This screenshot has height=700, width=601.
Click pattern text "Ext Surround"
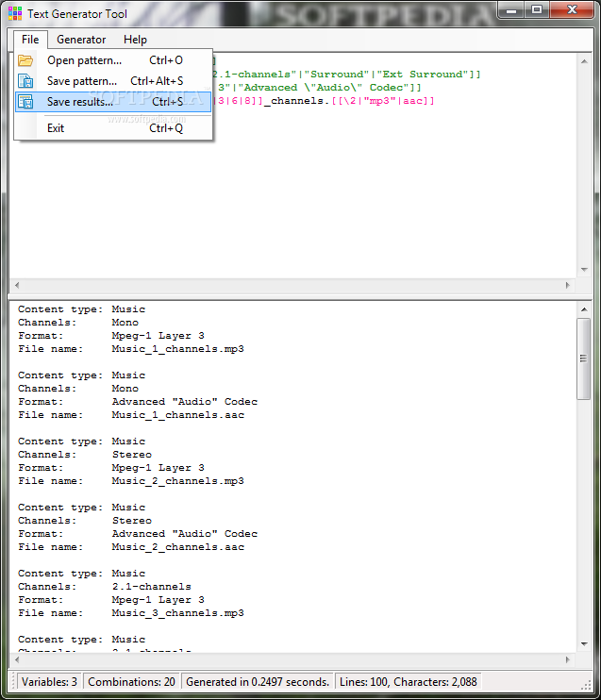[x=423, y=75]
